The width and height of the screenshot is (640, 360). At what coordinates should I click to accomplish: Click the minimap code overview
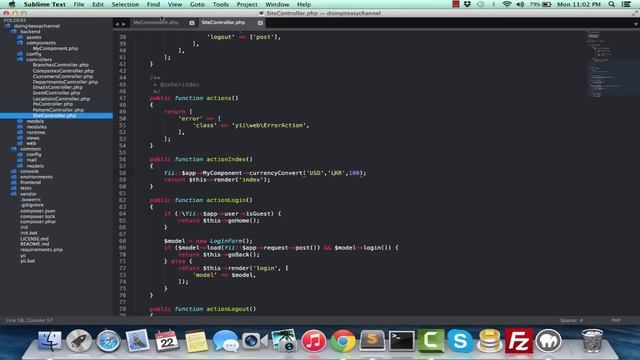(x=604, y=63)
